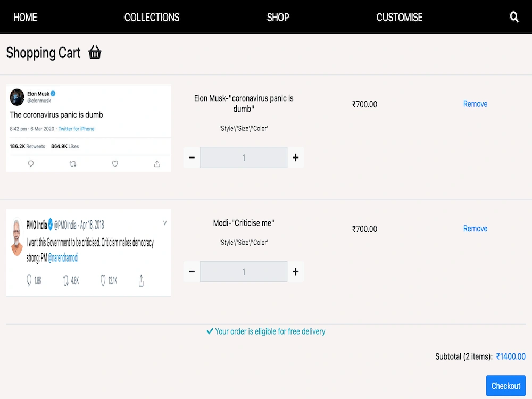Decrease quantity of Elon Musk item

pyautogui.click(x=192, y=157)
